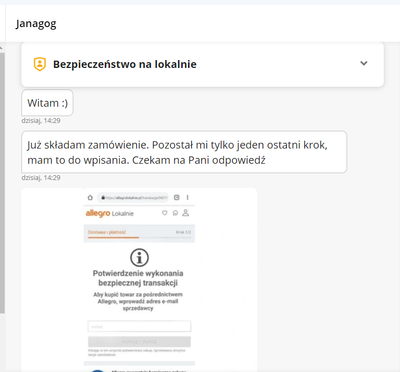
Task: Click the e-mail input field in screenshot
Action: pos(139,326)
